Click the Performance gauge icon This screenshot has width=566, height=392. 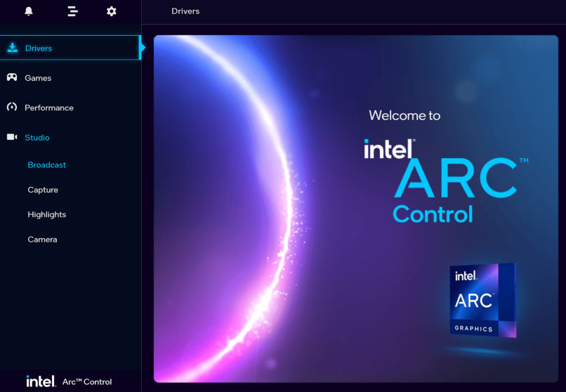click(12, 107)
